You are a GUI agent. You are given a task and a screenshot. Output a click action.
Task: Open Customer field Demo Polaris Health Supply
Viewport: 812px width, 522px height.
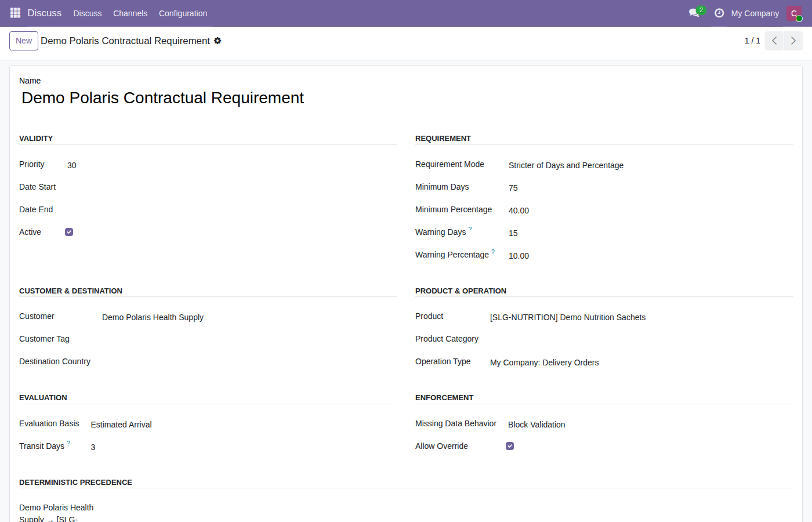[249, 317]
